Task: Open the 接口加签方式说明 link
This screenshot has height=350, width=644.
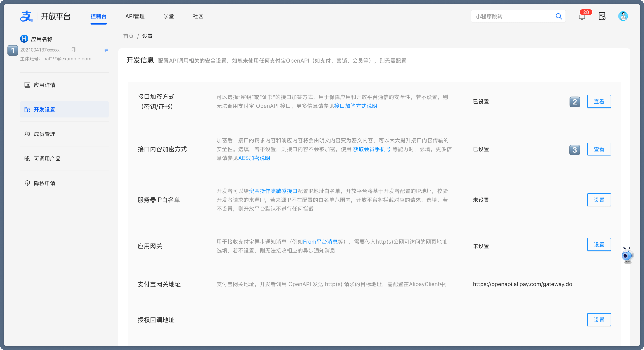Action: coord(355,106)
